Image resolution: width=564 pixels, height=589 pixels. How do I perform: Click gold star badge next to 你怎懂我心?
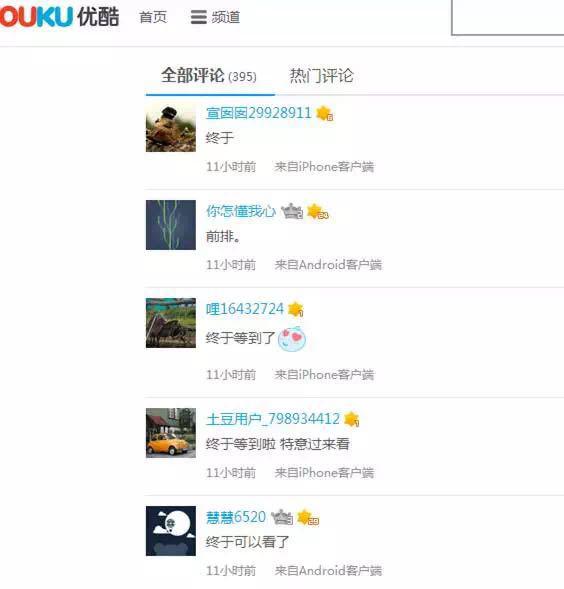click(x=318, y=211)
